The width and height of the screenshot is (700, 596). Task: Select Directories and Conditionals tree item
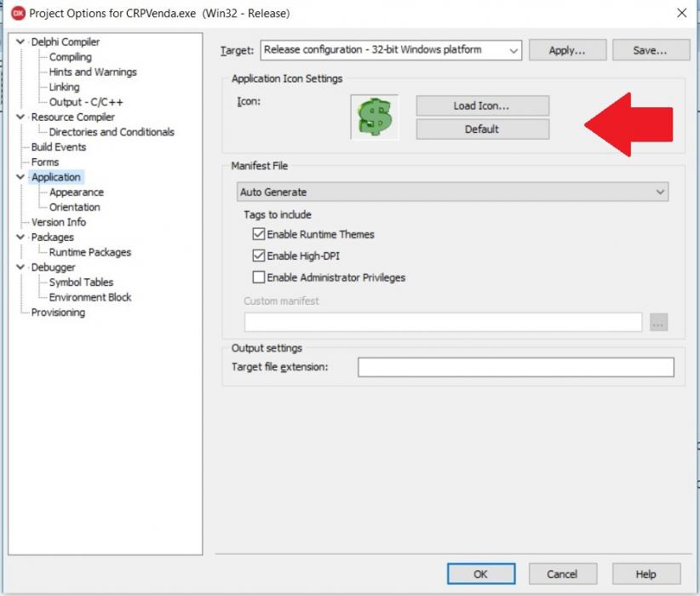coord(112,132)
